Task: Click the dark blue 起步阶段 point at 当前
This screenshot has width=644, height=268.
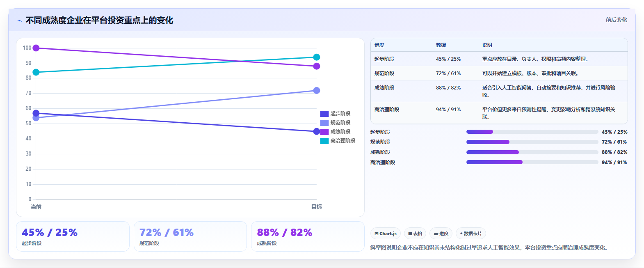Action: pos(36,113)
